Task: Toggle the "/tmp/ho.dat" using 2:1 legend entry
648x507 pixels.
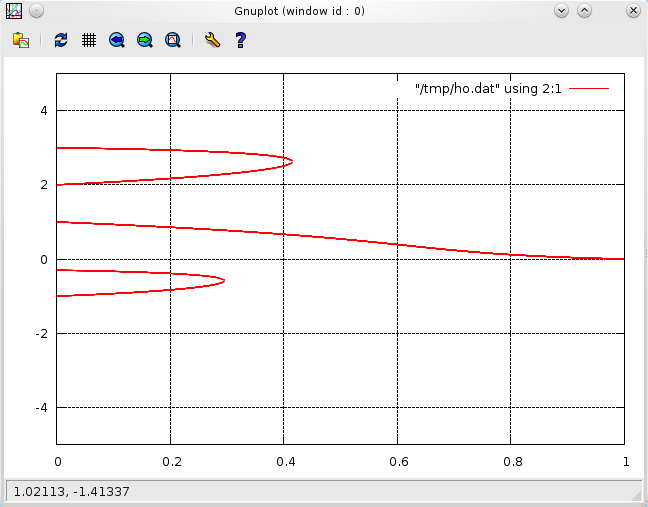Action: coord(489,89)
